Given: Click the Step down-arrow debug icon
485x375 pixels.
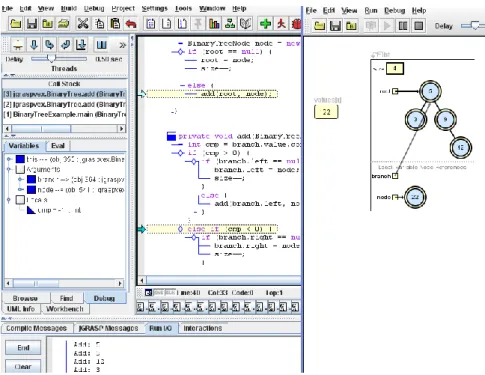Looking at the screenshot, I should coord(34,45).
